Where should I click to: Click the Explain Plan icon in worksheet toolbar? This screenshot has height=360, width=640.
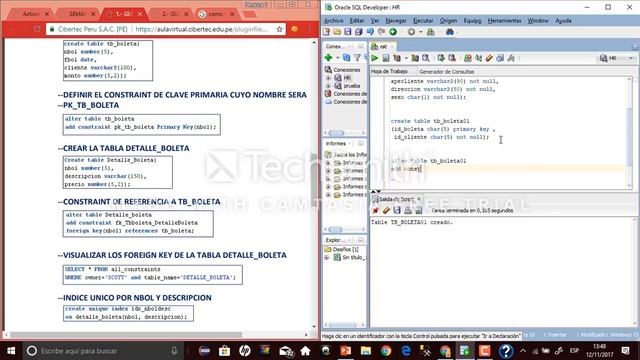click(396, 58)
